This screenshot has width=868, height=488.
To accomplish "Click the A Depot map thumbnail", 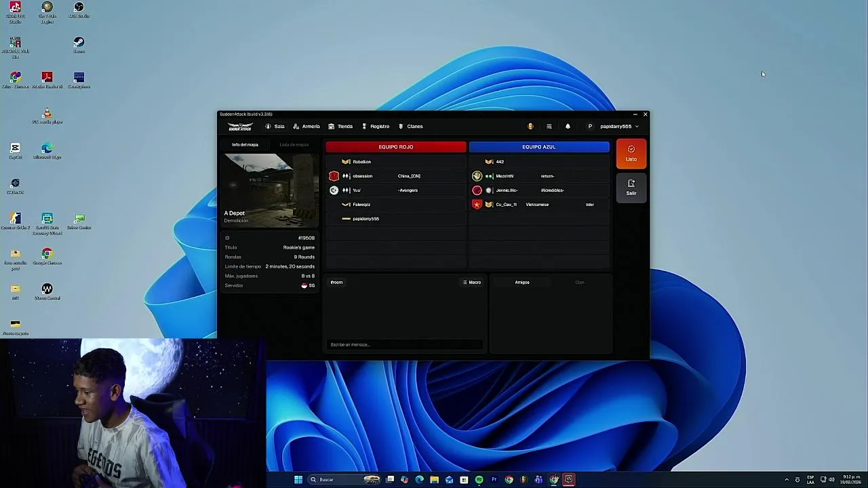I will tap(271, 190).
